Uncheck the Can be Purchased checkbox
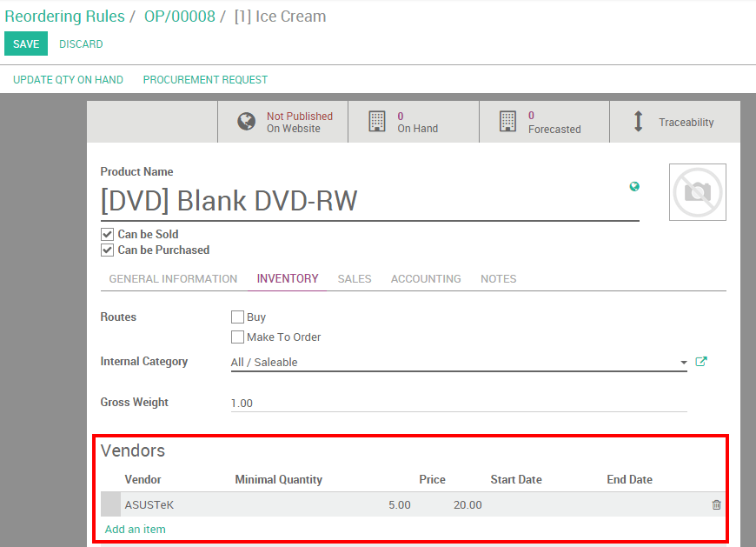The height and width of the screenshot is (547, 756). (107, 250)
